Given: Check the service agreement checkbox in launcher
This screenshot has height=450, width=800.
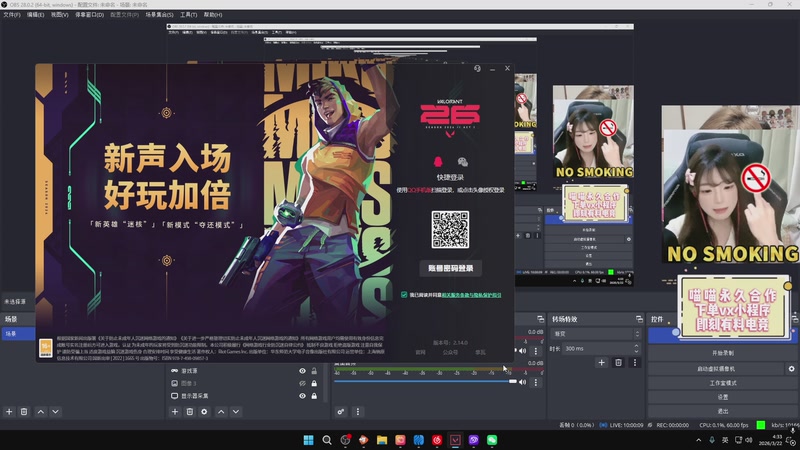Looking at the screenshot, I should tap(404, 295).
